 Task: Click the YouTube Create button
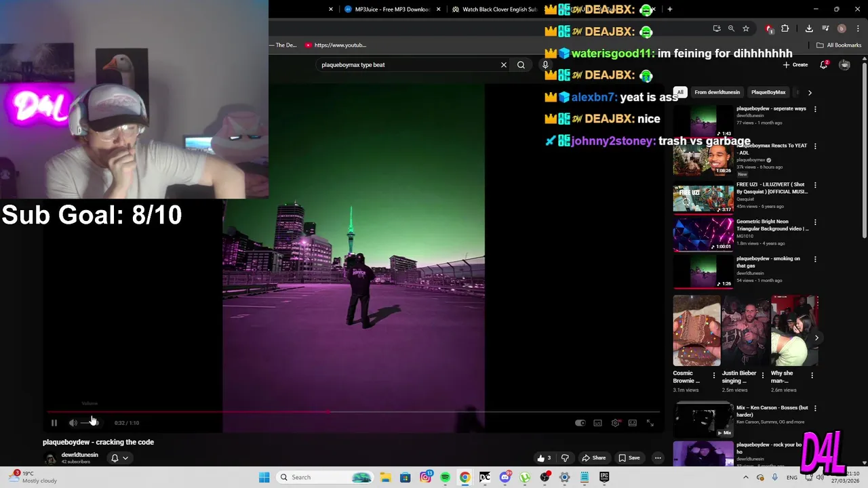point(795,65)
